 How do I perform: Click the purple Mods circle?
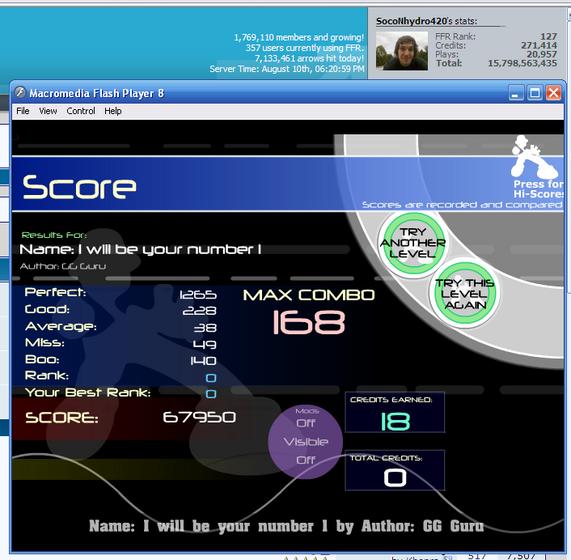point(305,441)
